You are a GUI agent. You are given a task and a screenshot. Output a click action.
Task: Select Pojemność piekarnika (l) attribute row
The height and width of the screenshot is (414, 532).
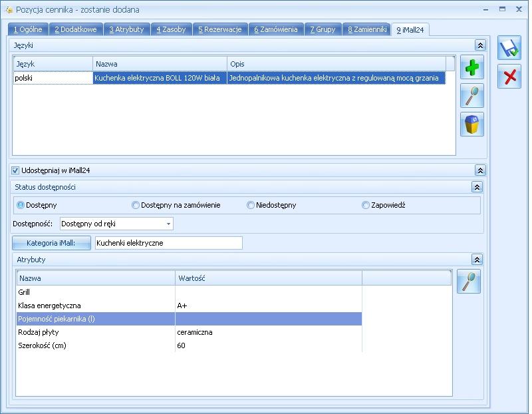pos(189,319)
